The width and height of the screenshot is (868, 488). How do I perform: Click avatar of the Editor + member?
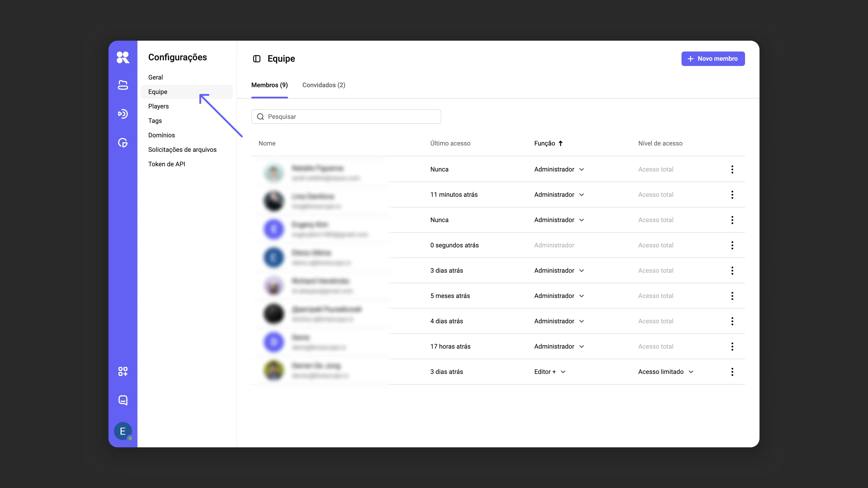click(274, 371)
